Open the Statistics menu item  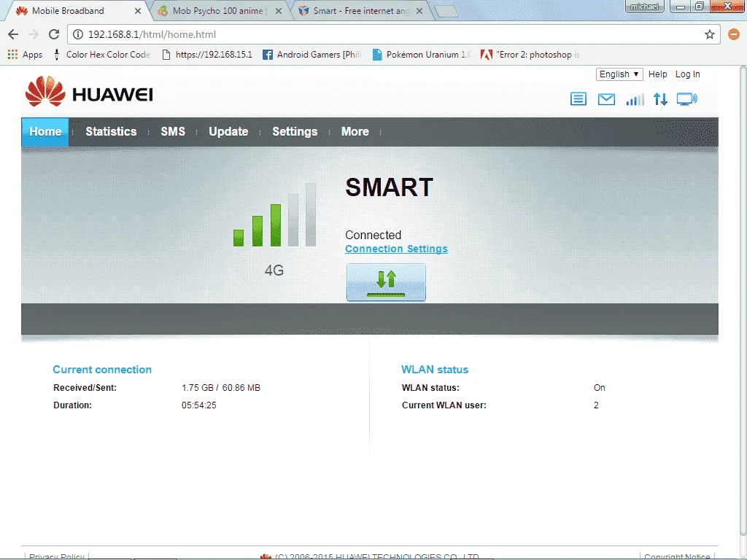pyautogui.click(x=111, y=132)
